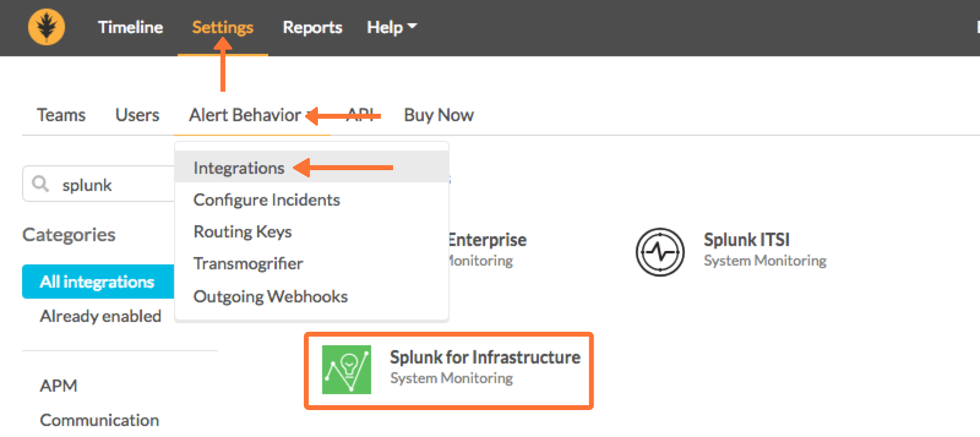980x437 pixels.
Task: Open the Settings page
Action: click(222, 28)
